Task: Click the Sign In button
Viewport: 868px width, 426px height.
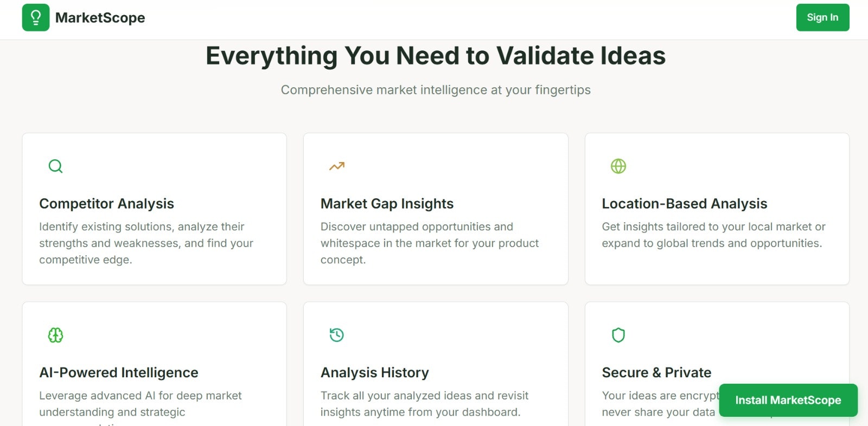Action: pos(822,17)
